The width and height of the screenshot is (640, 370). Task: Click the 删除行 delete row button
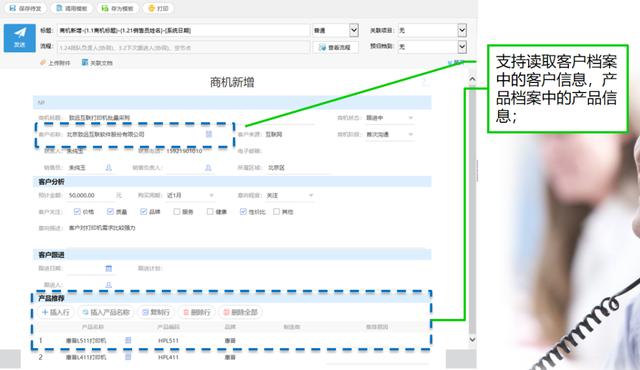(x=196, y=312)
